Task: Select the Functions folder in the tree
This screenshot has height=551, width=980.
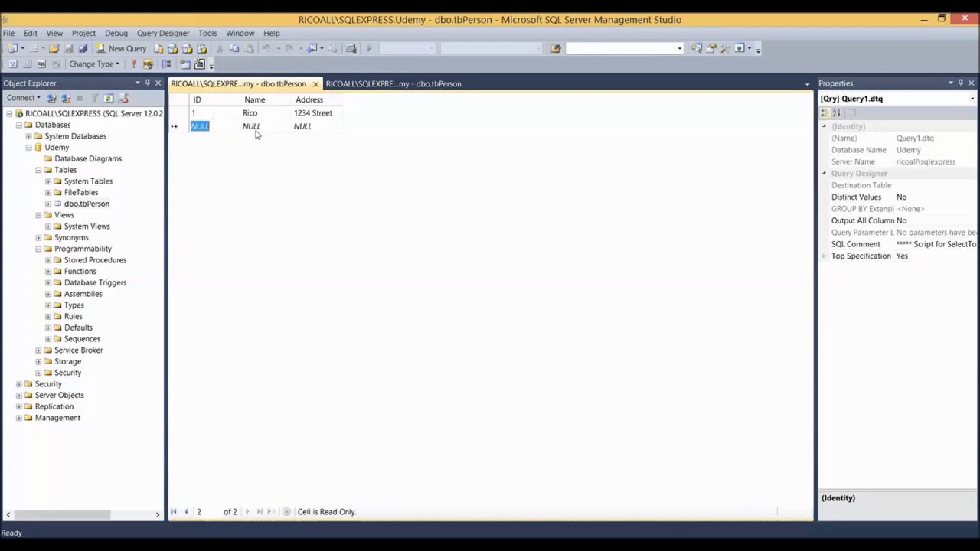Action: pyautogui.click(x=80, y=271)
